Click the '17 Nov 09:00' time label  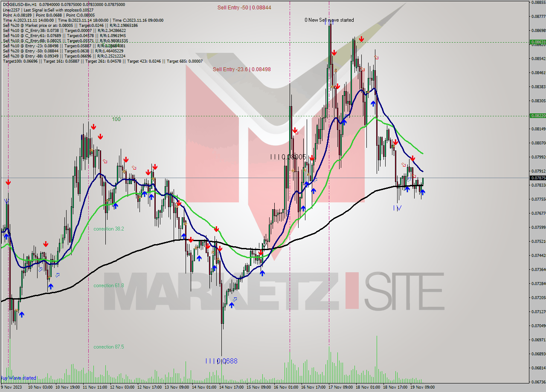click(x=341, y=387)
